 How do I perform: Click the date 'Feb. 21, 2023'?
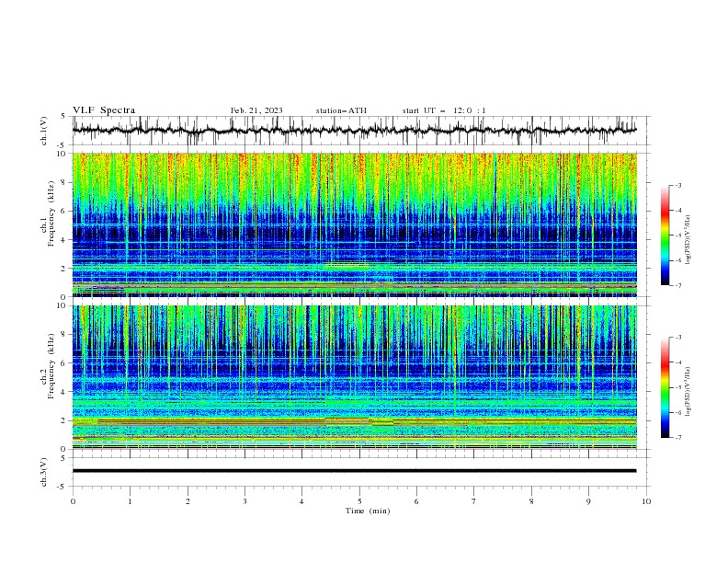[x=256, y=110]
